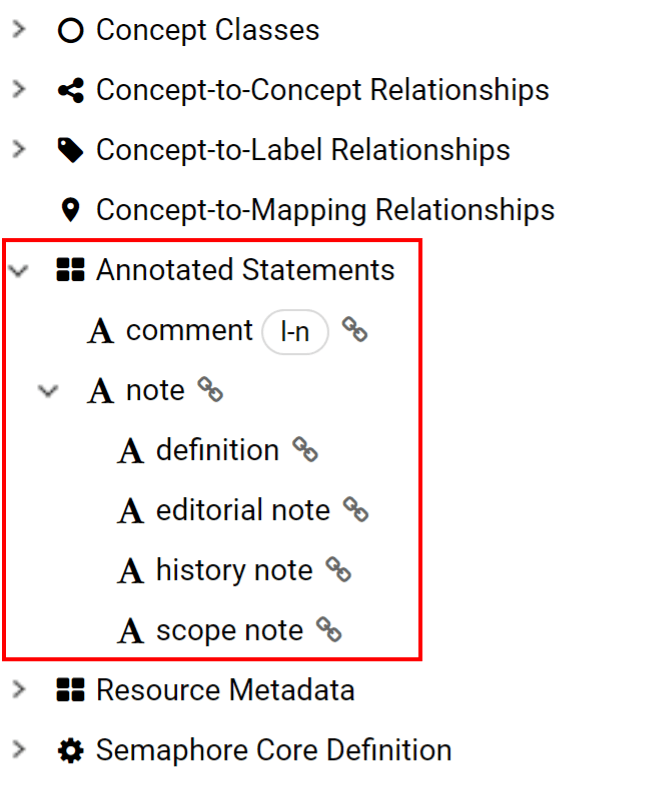Select the l-n badge on comment
The height and width of the screenshot is (796, 650).
tap(295, 331)
